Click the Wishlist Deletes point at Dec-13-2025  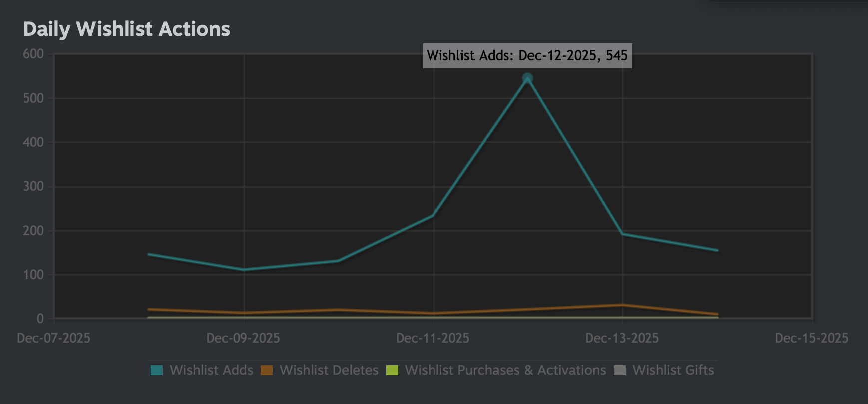[622, 305]
